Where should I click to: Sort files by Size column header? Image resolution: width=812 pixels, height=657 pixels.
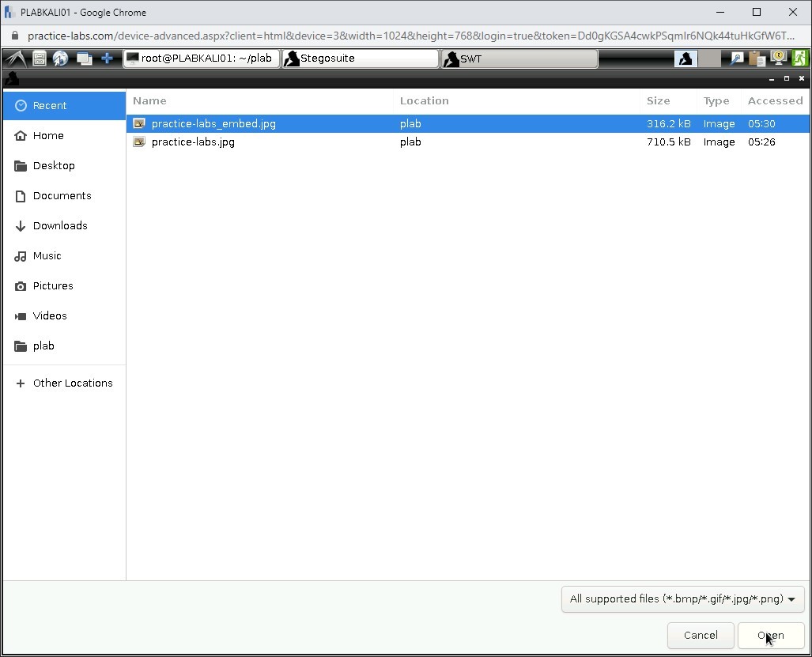coord(658,101)
